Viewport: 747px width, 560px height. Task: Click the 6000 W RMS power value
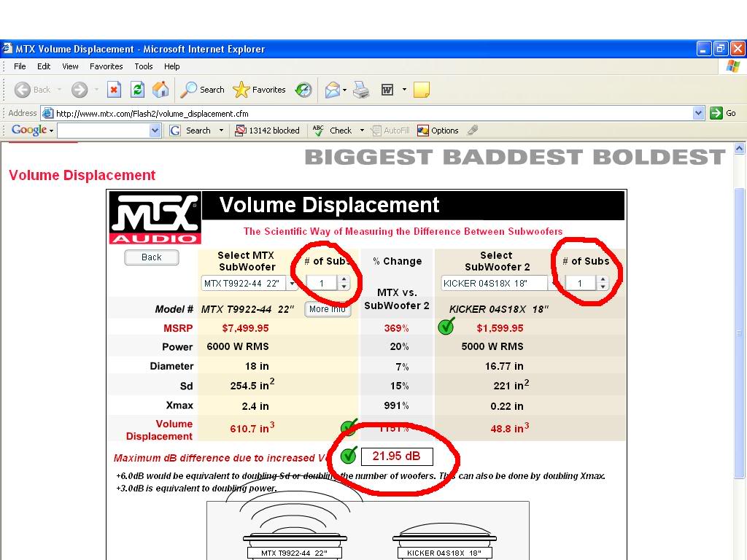(238, 346)
